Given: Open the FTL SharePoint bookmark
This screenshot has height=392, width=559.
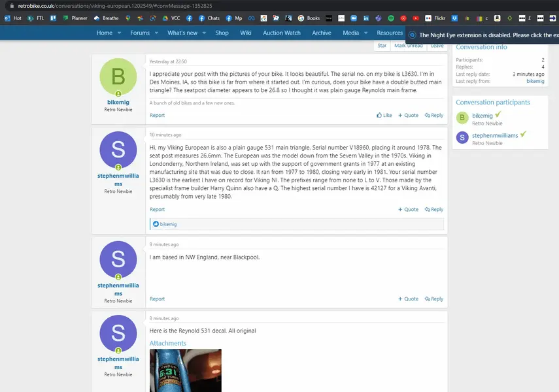Looking at the screenshot, I should [35, 18].
